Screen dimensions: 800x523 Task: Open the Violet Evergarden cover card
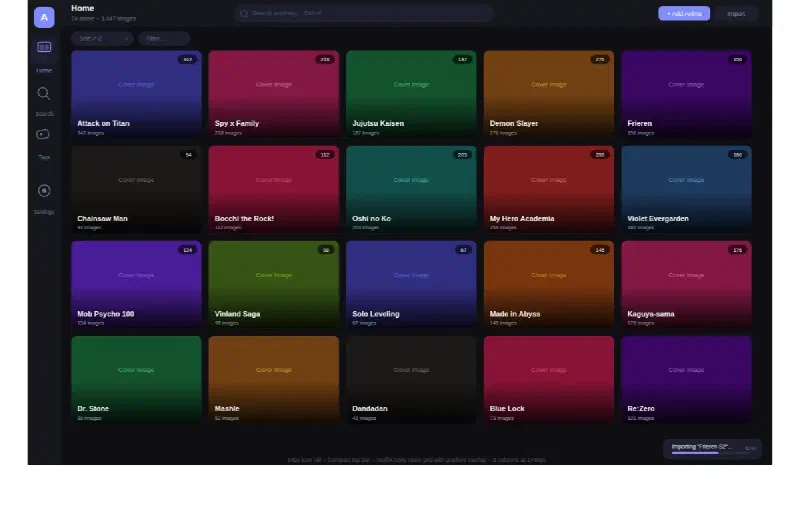(686, 189)
